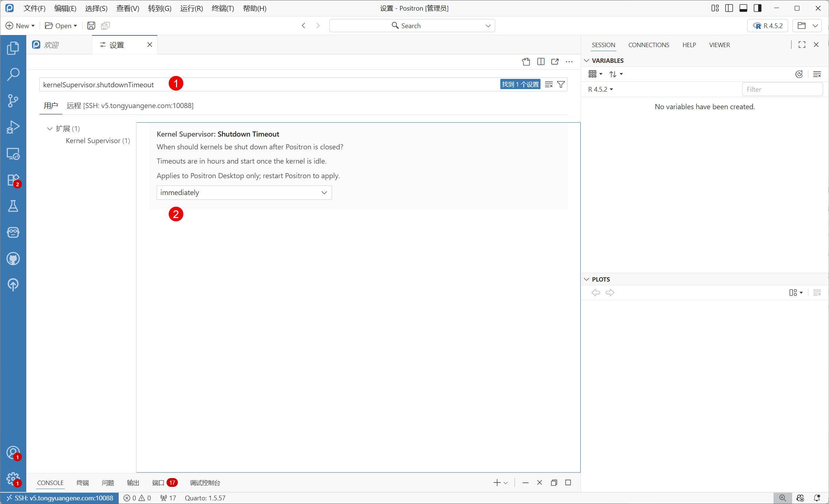The image size is (829, 504).
Task: Click the R 4.5.2 interpreter button
Action: pyautogui.click(x=768, y=26)
